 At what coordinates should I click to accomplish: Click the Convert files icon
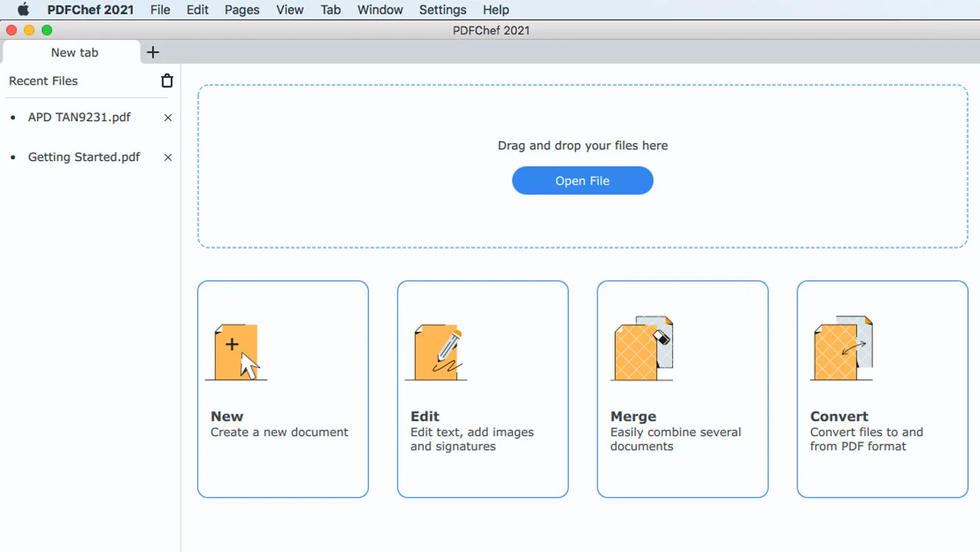click(x=842, y=348)
